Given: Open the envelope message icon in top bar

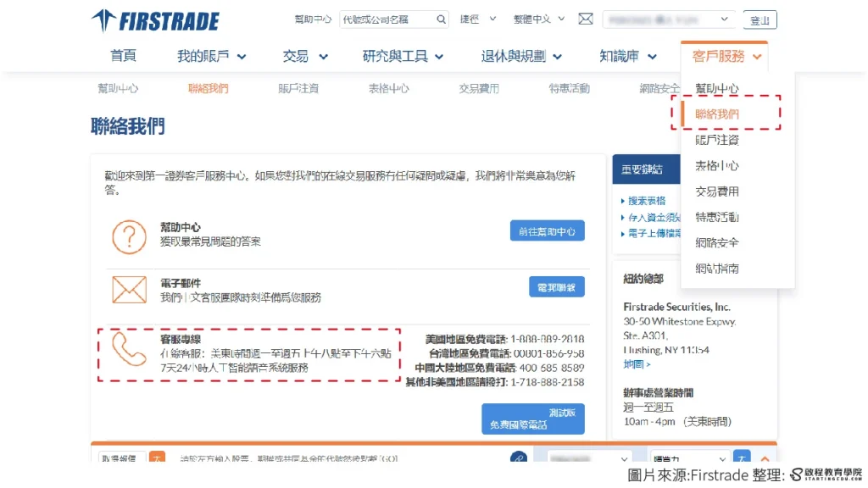Looking at the screenshot, I should point(586,18).
